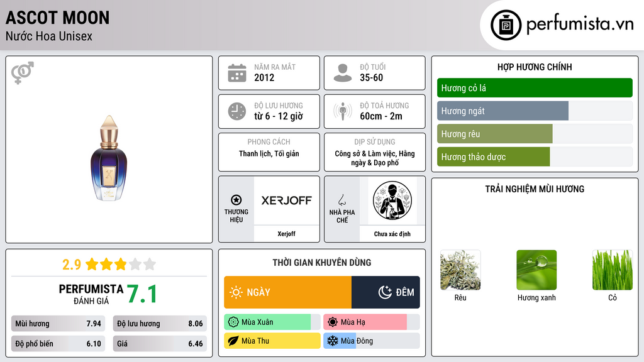Click the autumn leaf season icon
Screen dimensions: 644x362
(233, 341)
